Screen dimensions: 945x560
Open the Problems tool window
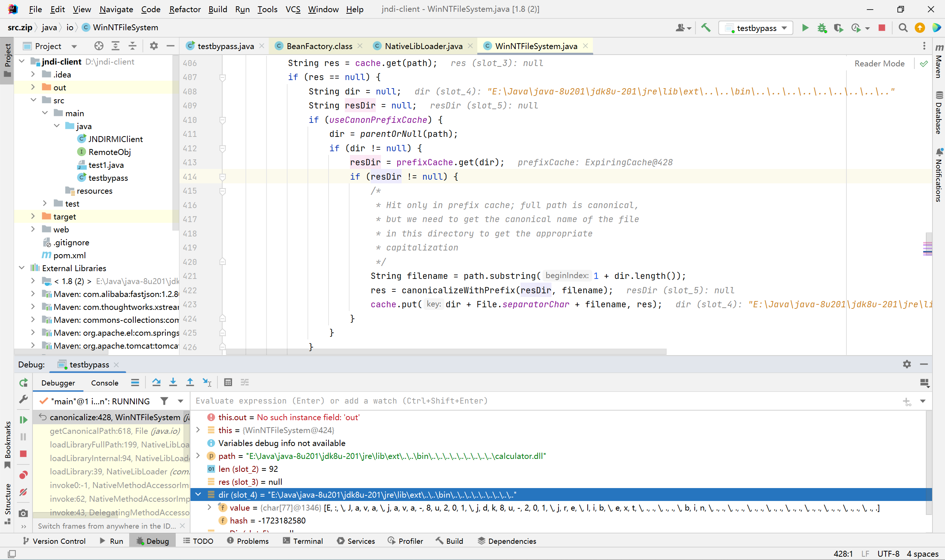point(248,541)
